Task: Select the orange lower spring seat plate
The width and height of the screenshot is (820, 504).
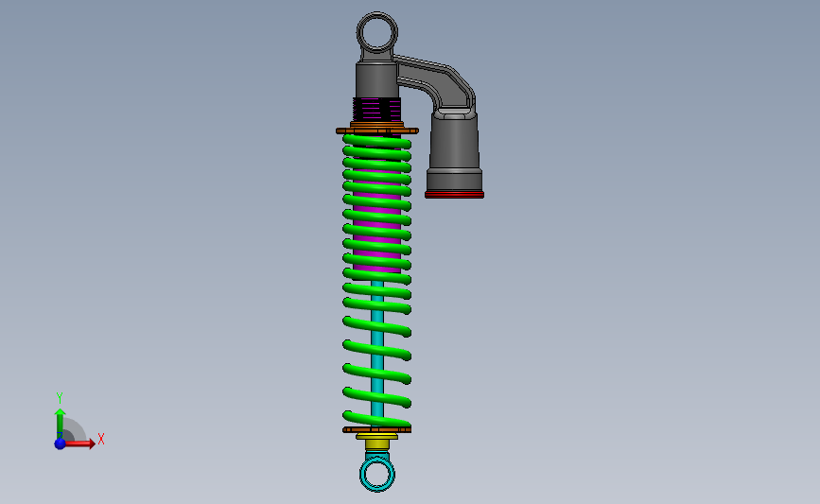Action: click(x=377, y=429)
